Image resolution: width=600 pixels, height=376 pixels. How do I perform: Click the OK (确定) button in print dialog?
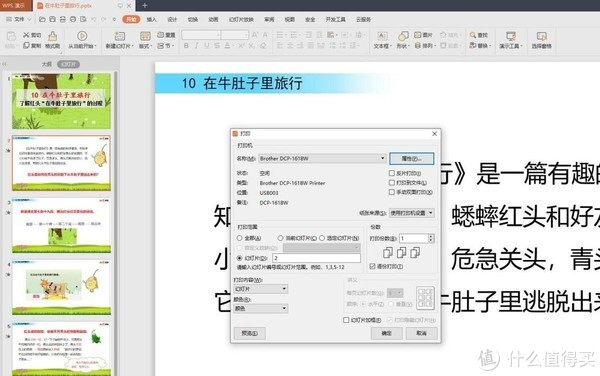386,333
